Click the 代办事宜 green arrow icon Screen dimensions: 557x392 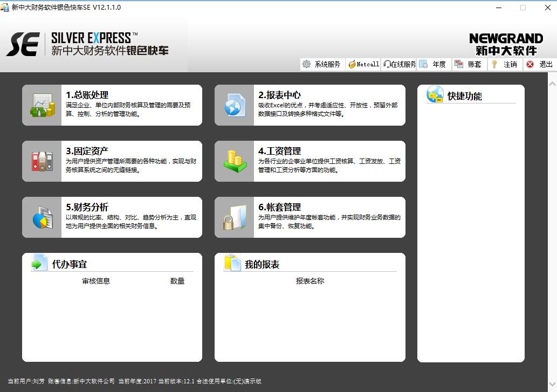click(x=39, y=264)
